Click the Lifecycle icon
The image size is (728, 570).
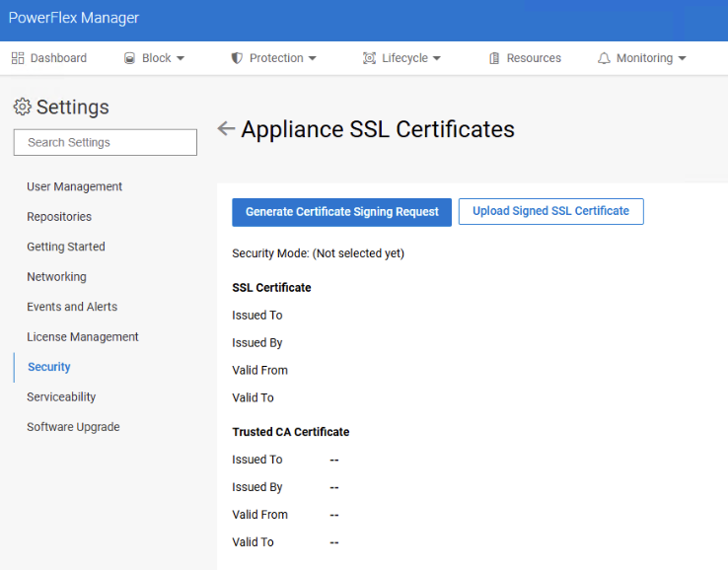point(369,58)
